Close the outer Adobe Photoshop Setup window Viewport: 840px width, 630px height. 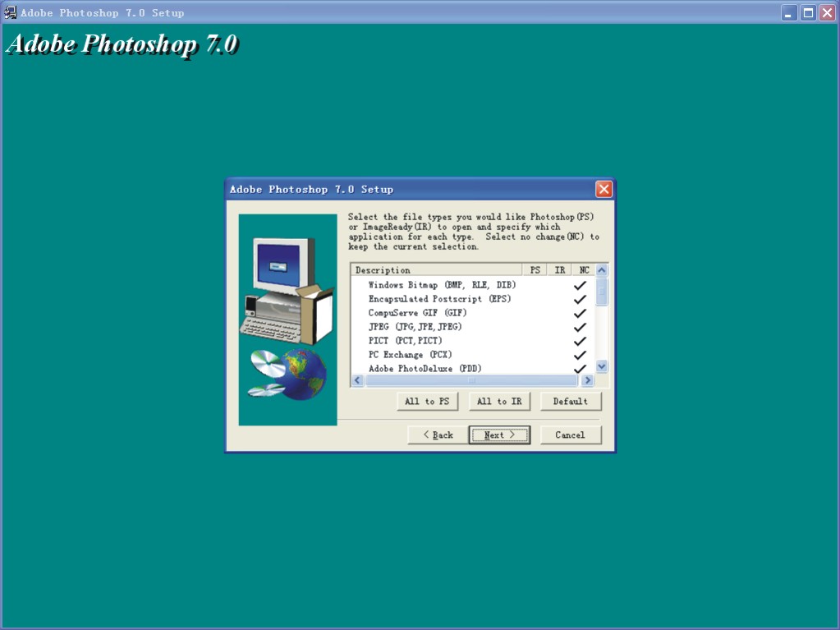pyautogui.click(x=828, y=12)
